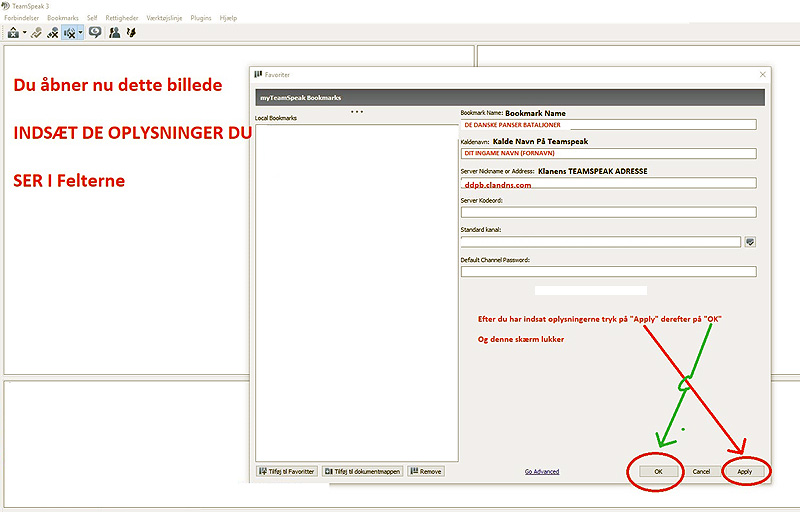Expand the dropdown arrow beside the mute speaker icon
The width and height of the screenshot is (800, 512).
coord(81,33)
